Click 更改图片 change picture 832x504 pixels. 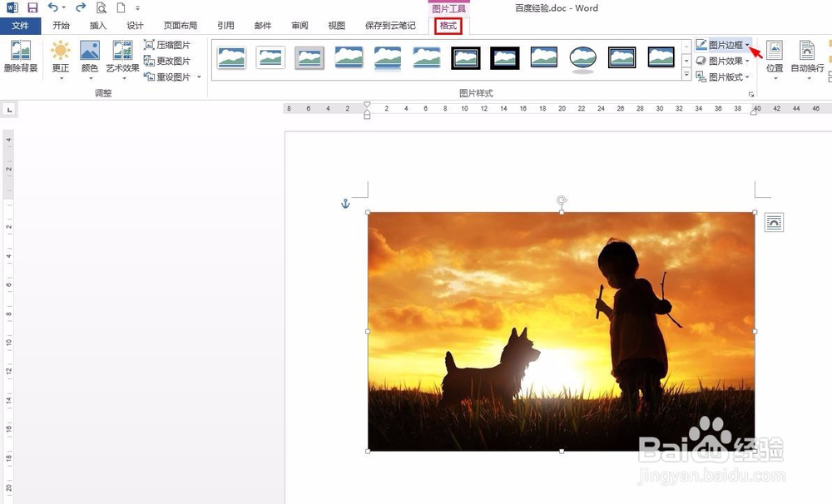click(x=167, y=61)
